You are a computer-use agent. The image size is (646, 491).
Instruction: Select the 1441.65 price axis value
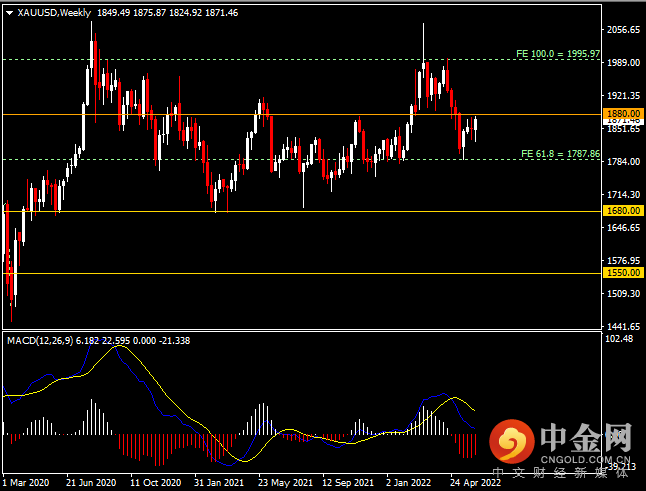point(623,326)
